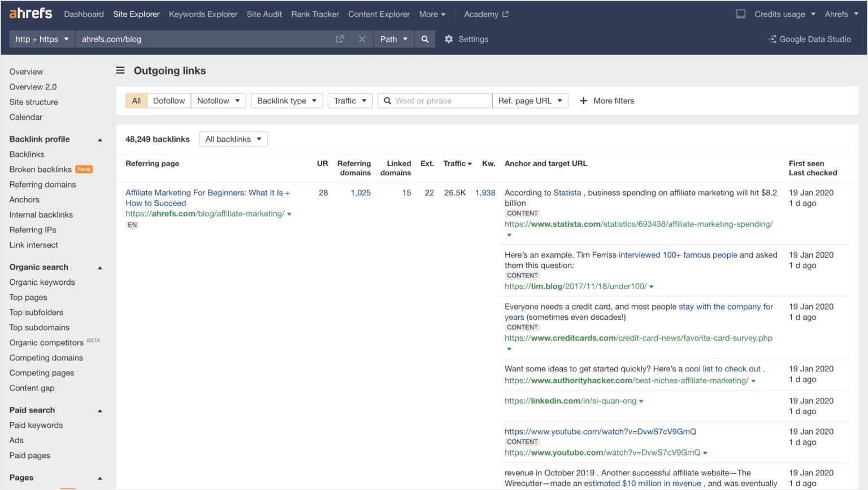Click the Settings gear icon
This screenshot has width=868, height=490.
point(449,39)
